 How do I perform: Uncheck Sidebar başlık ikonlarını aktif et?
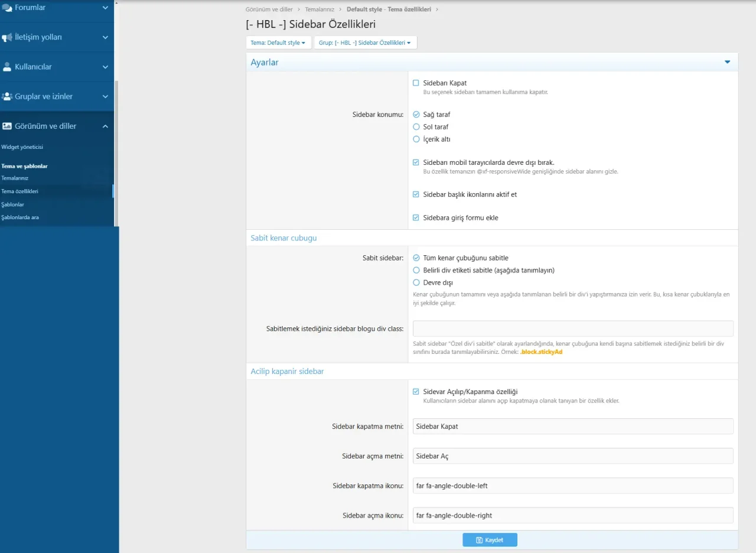click(x=416, y=194)
